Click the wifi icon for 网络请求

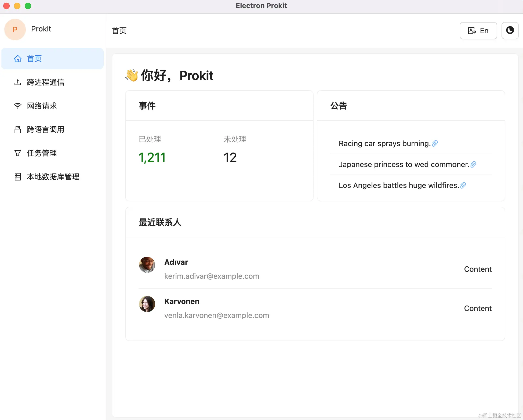pyautogui.click(x=18, y=106)
